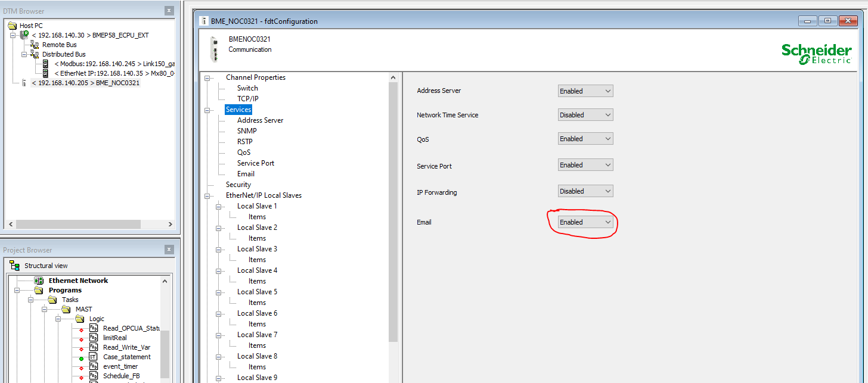Click the Modbus Link150 device icon
The width and height of the screenshot is (868, 383).
[x=45, y=64]
